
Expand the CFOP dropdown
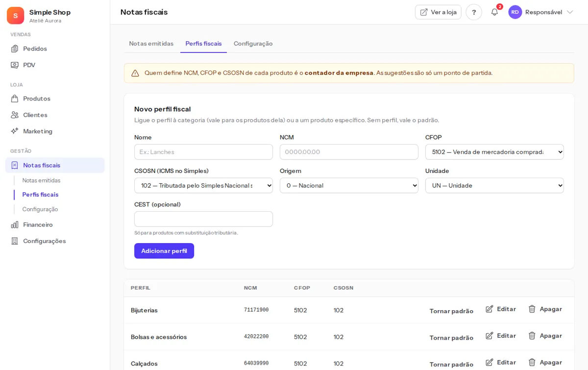click(494, 152)
